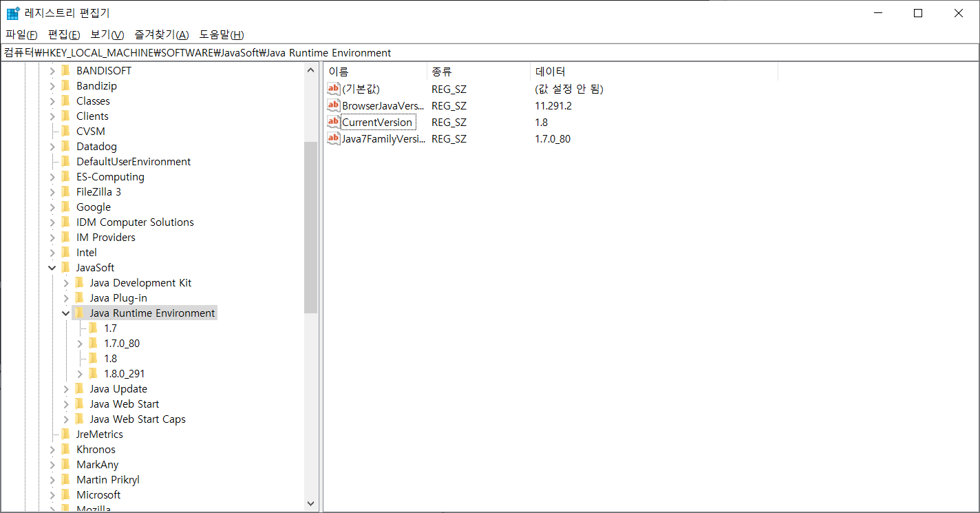
Task: Open the 도움말(H) menu
Action: click(222, 34)
